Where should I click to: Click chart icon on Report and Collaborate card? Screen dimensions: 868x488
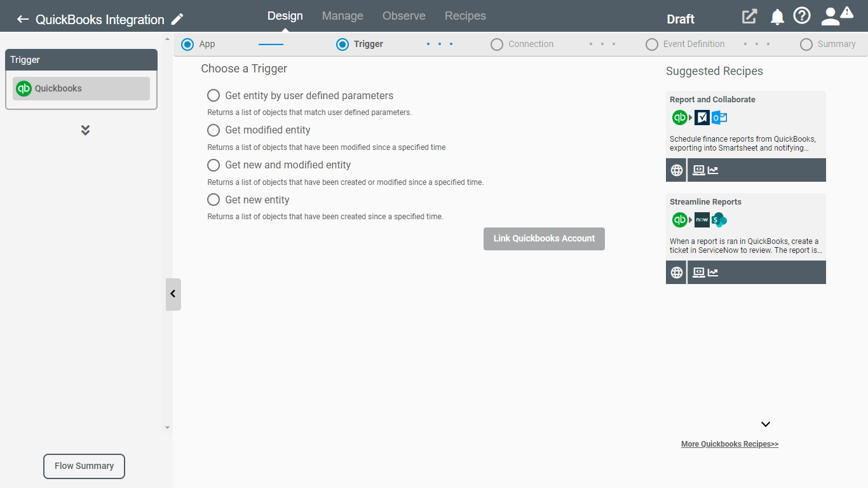point(713,170)
